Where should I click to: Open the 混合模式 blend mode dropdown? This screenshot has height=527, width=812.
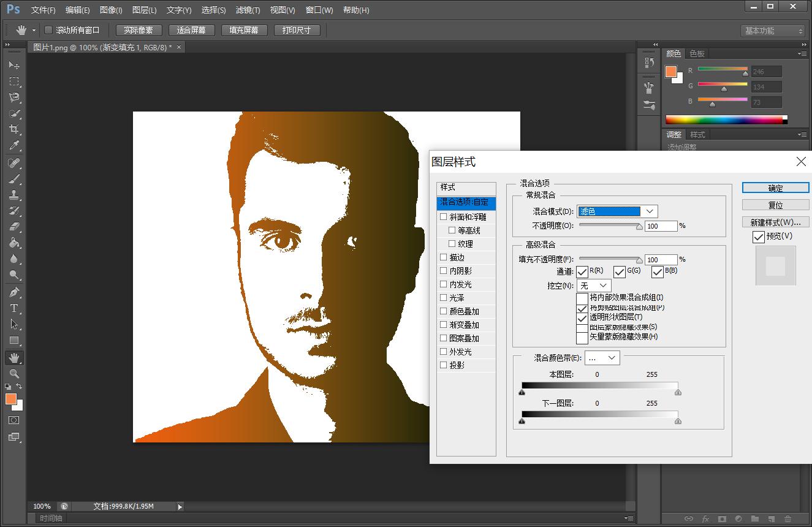click(617, 211)
